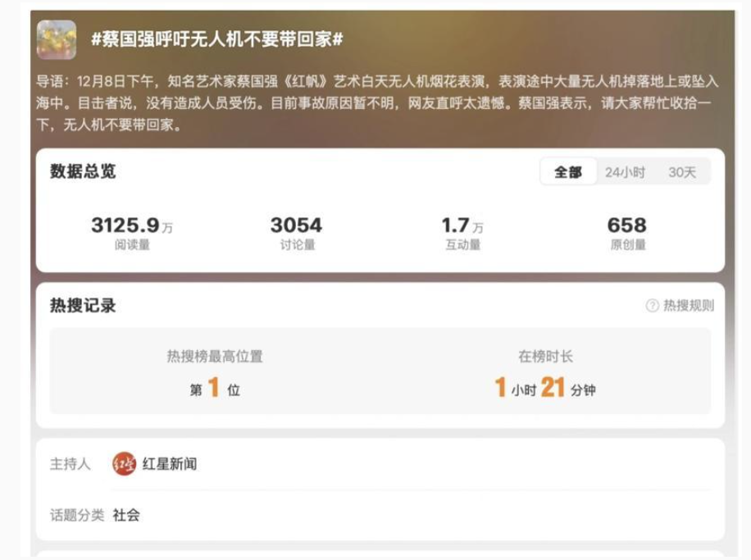751x560 pixels.
Task: Click the 658 原创量 statistic
Action: (x=627, y=233)
